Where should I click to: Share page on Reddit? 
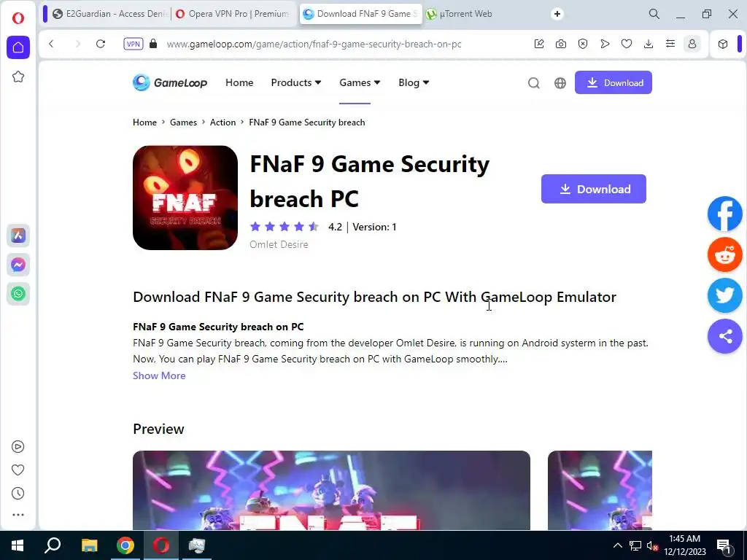click(x=724, y=254)
